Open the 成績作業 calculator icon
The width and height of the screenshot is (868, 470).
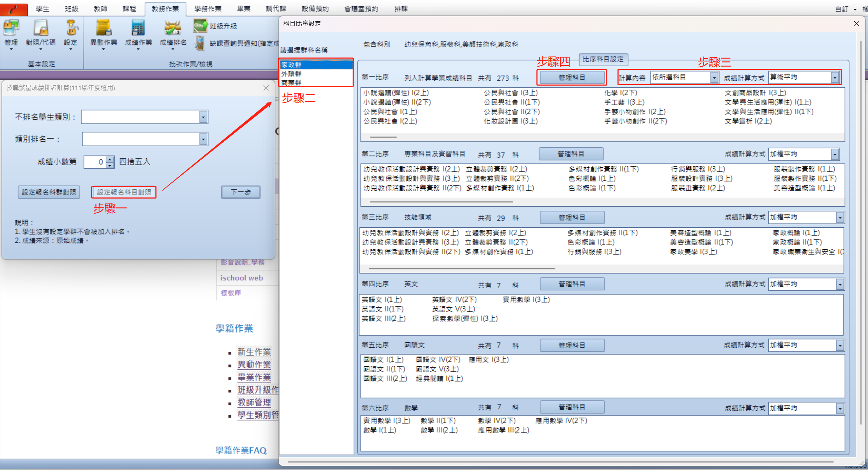[x=138, y=34]
